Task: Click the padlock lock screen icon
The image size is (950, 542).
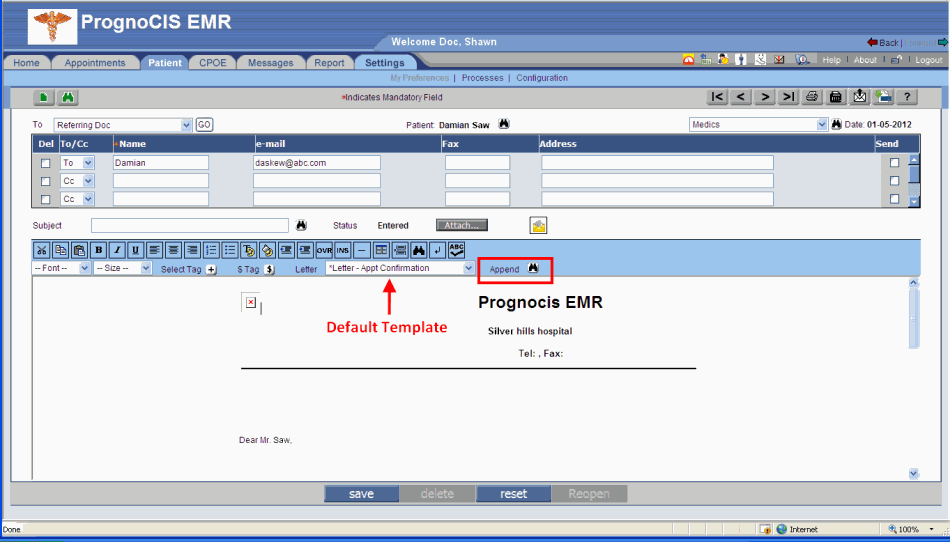Action: pyautogui.click(x=896, y=59)
